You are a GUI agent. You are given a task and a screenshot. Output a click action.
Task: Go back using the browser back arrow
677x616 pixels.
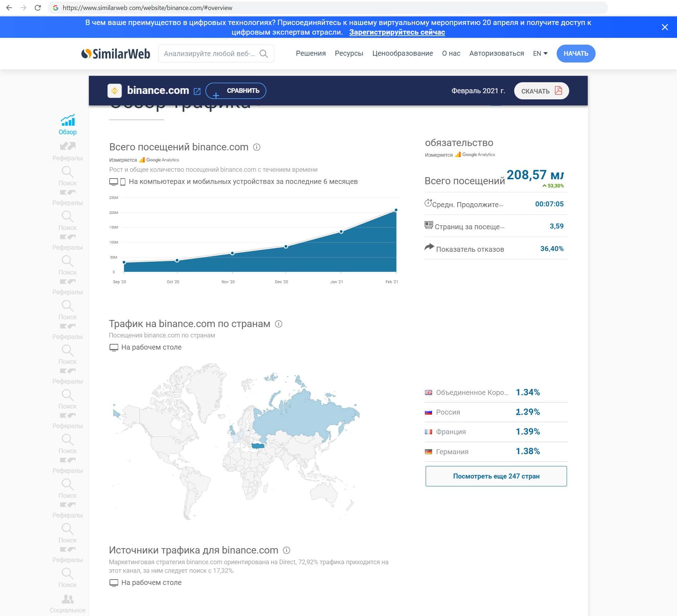[x=9, y=7]
